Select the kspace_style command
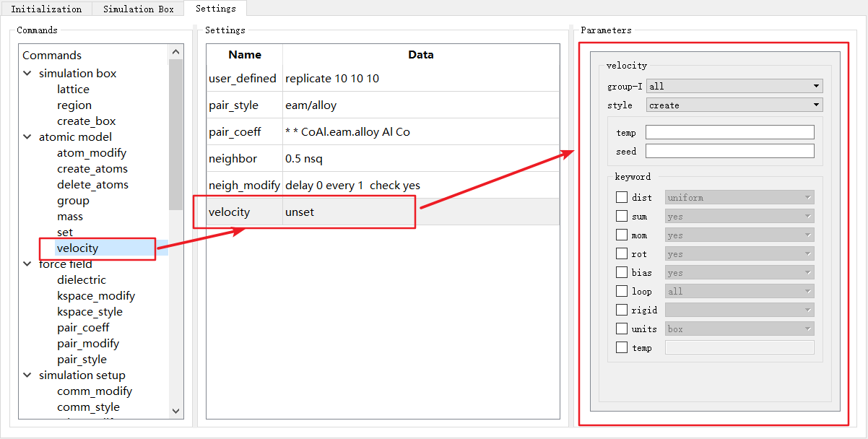 tap(90, 312)
